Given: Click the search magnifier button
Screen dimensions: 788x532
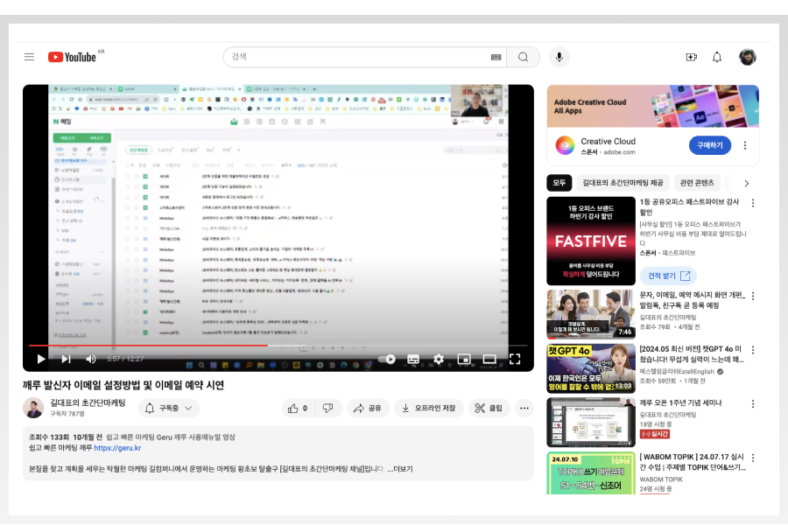Looking at the screenshot, I should [524, 57].
